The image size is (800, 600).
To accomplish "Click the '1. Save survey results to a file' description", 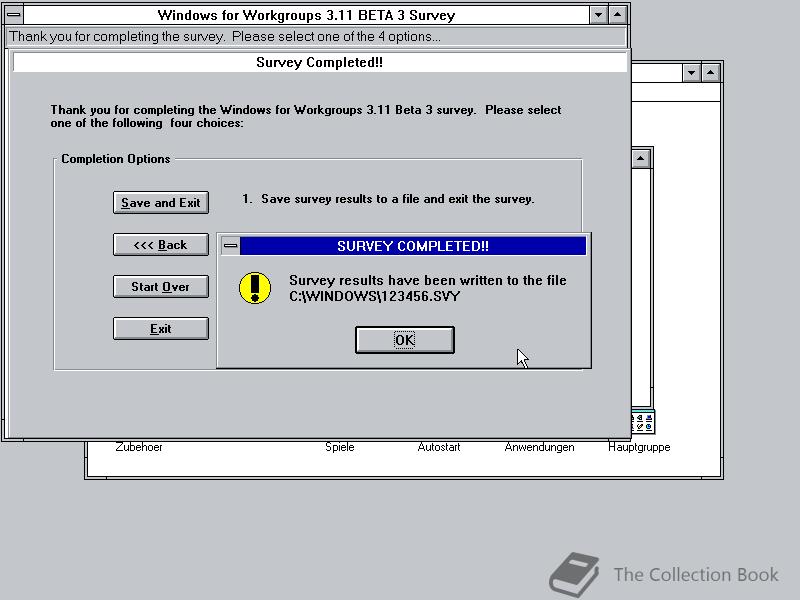I will tap(388, 199).
